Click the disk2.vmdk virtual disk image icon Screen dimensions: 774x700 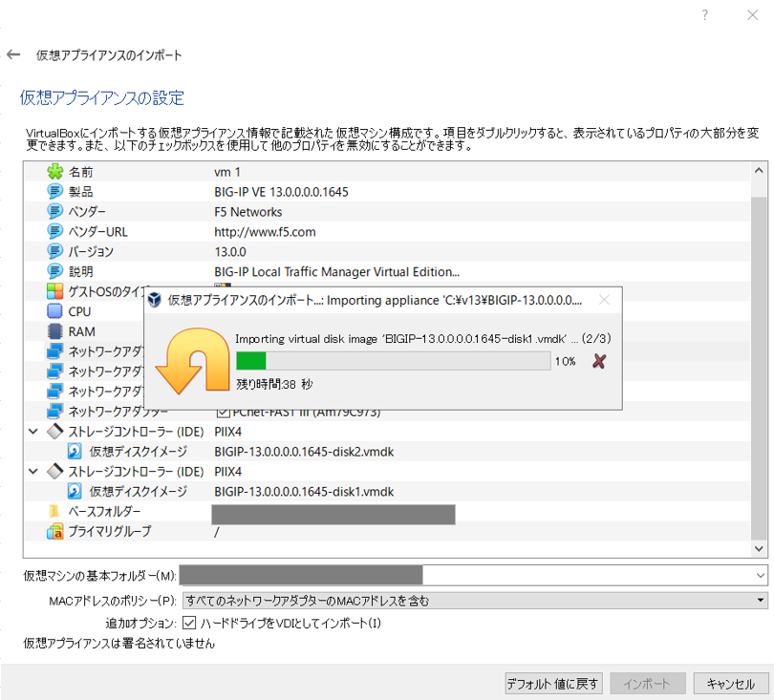[x=75, y=452]
